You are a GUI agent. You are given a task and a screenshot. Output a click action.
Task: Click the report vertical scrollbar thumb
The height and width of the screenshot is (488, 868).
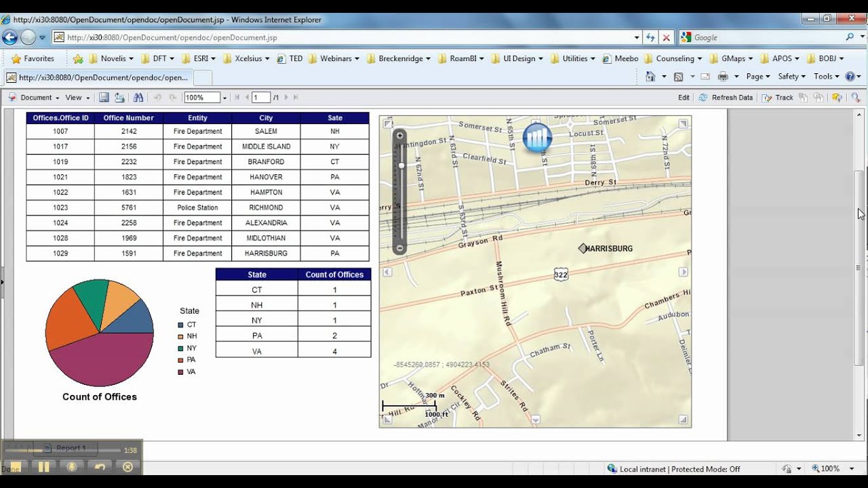(859, 268)
